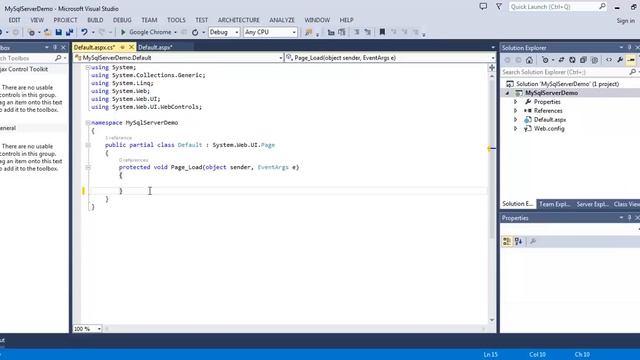640x360 pixels.
Task: Expand the Properties node in Solution Explorer
Action: tap(516, 102)
